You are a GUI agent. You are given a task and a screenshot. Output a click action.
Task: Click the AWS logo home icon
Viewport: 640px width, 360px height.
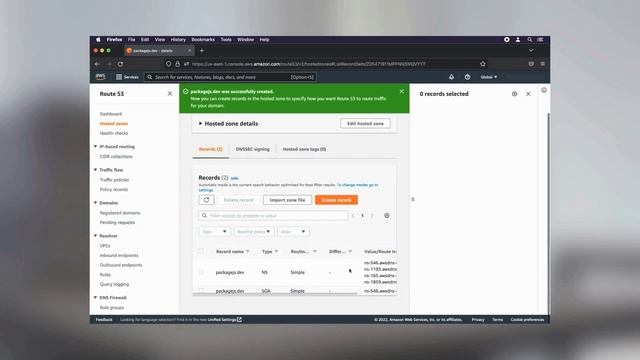pos(100,77)
